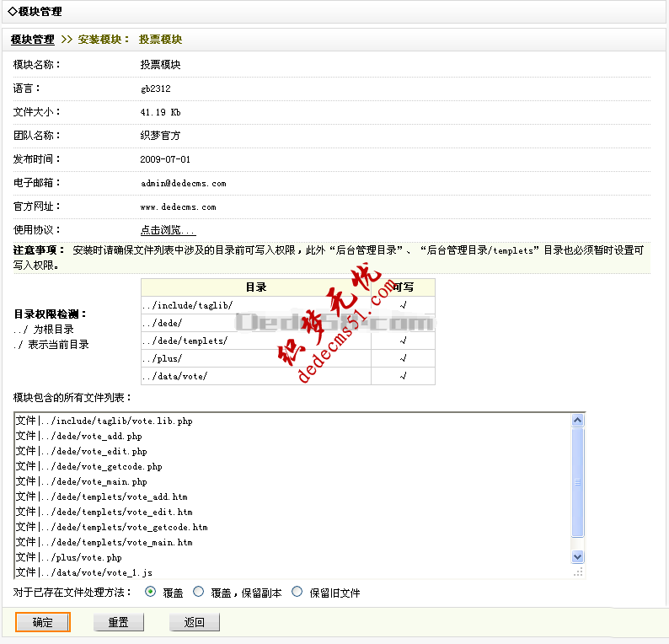Image resolution: width=669 pixels, height=644 pixels.
Task: Click the templets/vote_getcode.htm file line
Action: (112, 527)
